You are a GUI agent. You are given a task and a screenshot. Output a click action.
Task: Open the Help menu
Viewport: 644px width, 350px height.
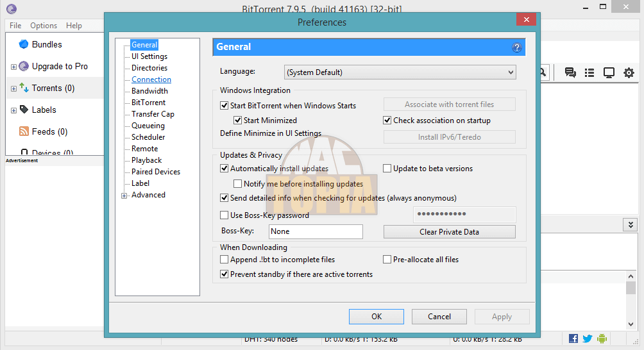click(74, 26)
